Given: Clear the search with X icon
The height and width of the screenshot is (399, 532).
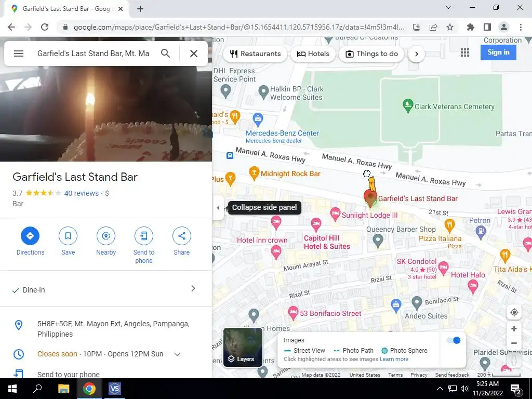Looking at the screenshot, I should pyautogui.click(x=194, y=54).
